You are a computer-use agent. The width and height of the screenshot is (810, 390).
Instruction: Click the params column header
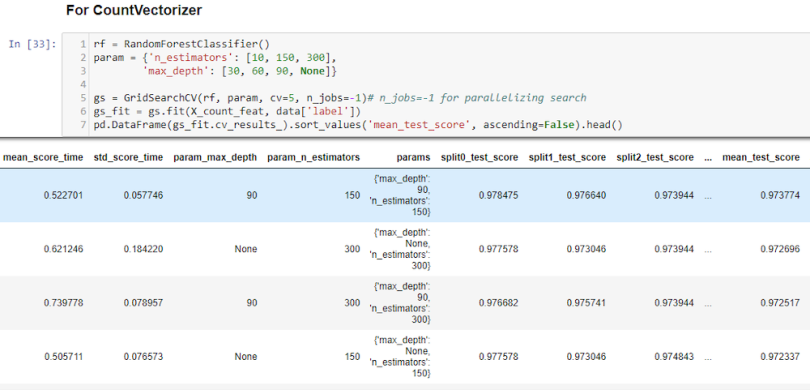tap(413, 158)
